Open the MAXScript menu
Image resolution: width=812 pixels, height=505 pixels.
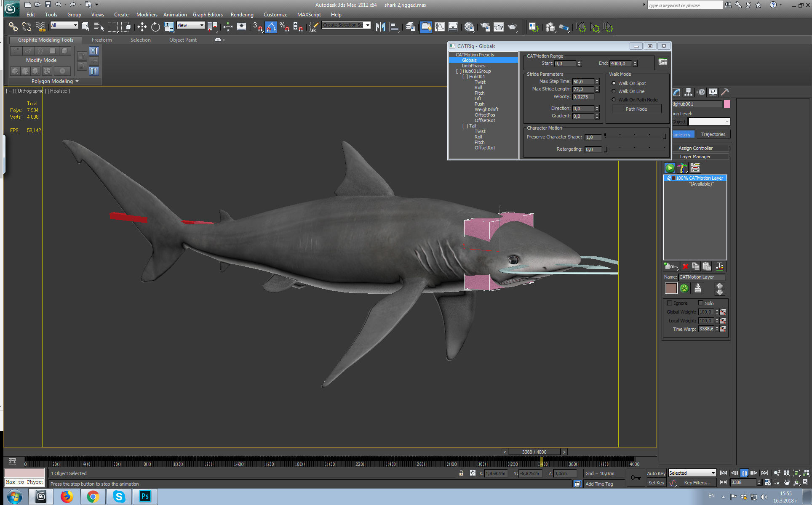click(x=309, y=14)
